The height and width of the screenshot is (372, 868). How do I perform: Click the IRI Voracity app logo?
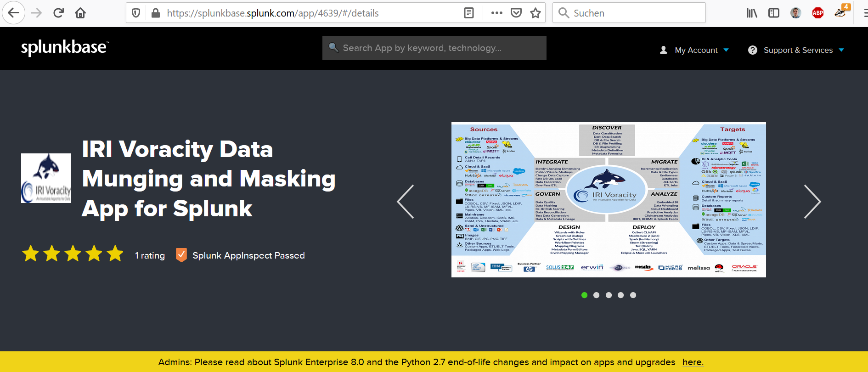[46, 178]
